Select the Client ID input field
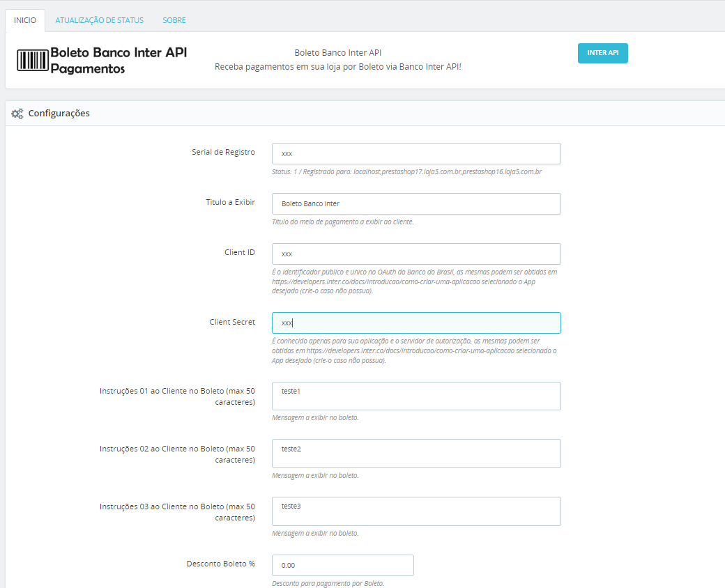 click(416, 254)
